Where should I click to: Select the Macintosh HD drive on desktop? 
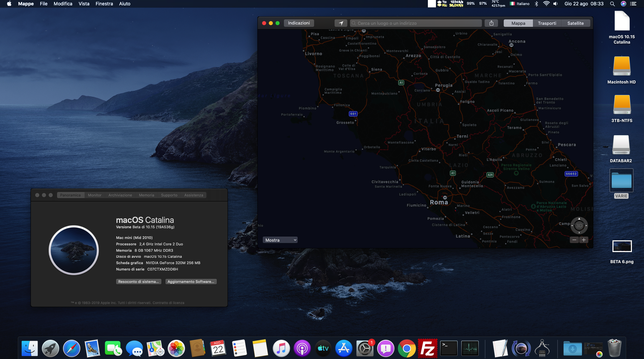[x=622, y=70]
